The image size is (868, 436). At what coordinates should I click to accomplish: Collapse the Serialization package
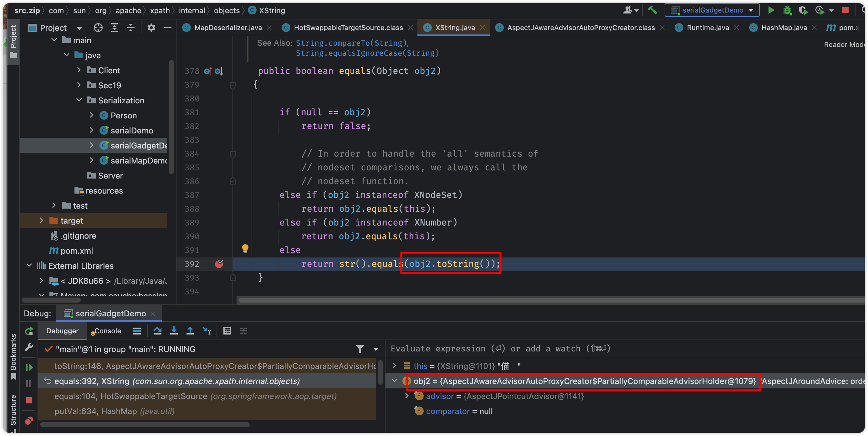pos(79,100)
